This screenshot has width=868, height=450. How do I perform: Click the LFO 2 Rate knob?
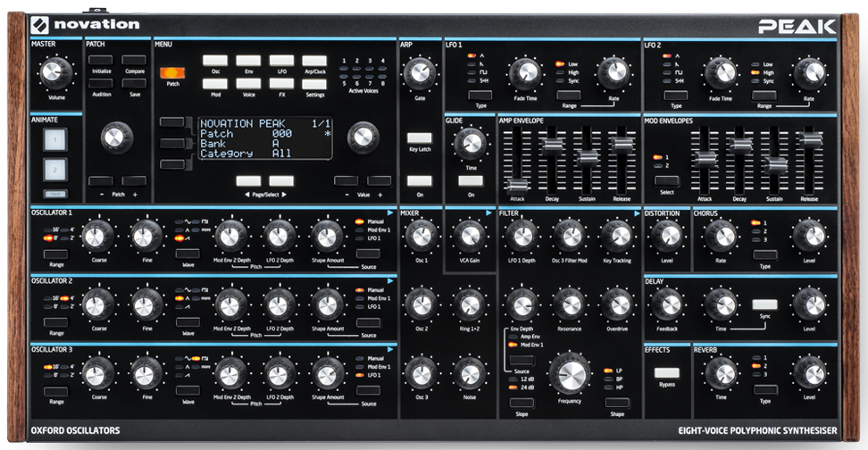click(x=809, y=73)
